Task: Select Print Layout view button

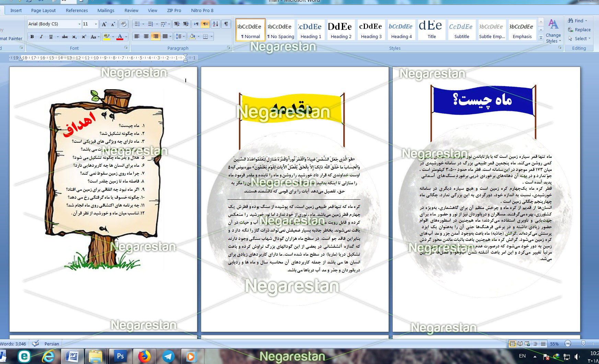Action: pos(512,344)
